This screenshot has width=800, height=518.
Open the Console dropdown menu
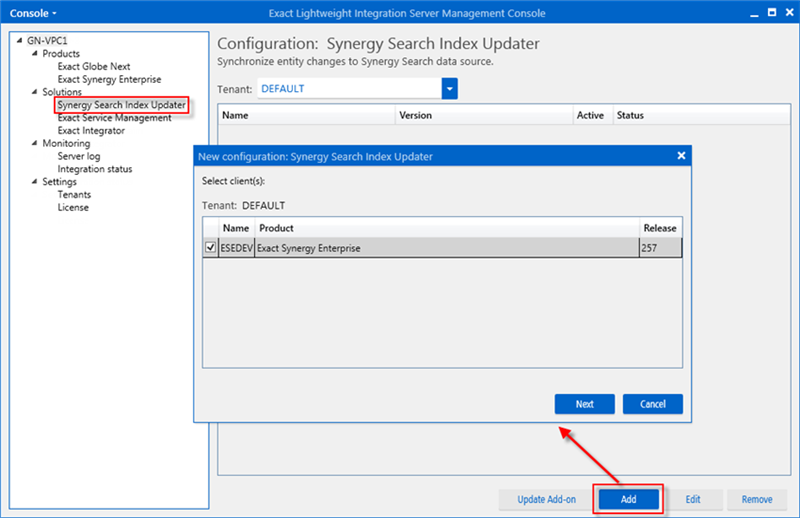(33, 13)
